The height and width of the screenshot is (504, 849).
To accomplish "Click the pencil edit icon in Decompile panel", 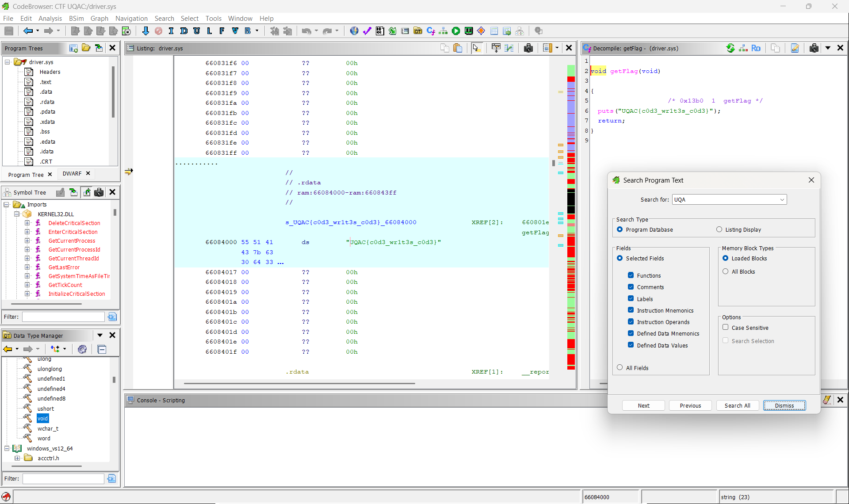I will (x=795, y=48).
